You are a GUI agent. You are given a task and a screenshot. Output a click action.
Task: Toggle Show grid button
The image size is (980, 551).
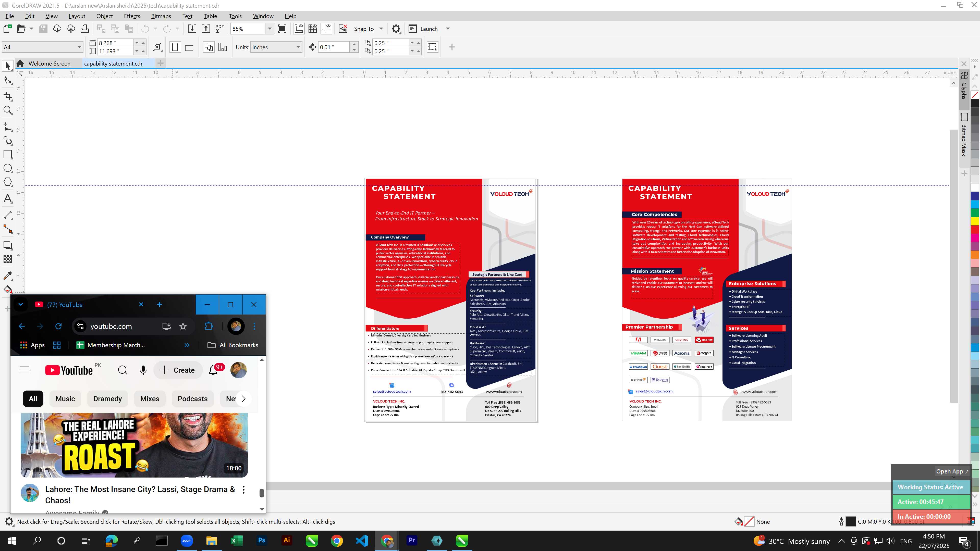[313, 29]
